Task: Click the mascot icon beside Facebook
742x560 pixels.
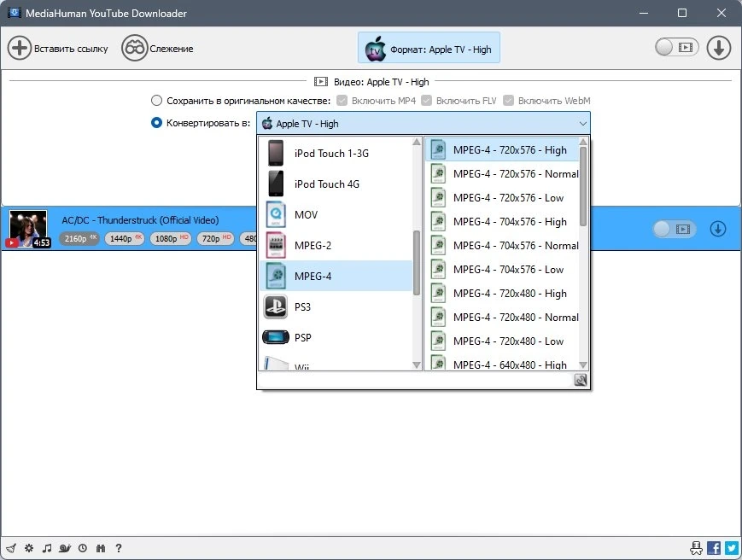Action: click(x=696, y=548)
